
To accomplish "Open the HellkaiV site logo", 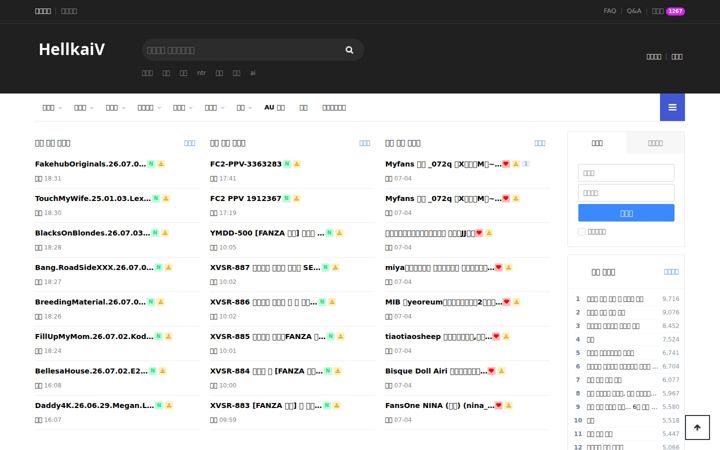I will coord(72,49).
